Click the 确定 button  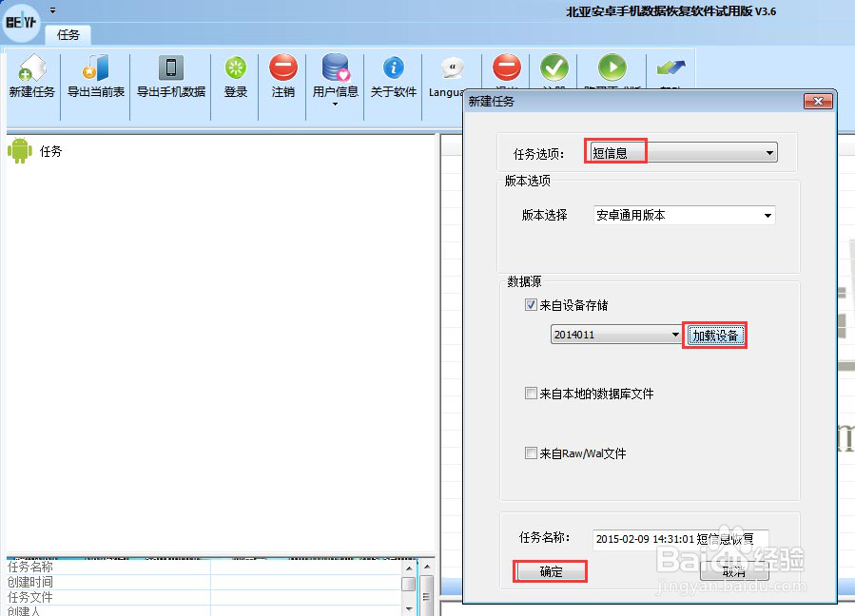click(551, 571)
